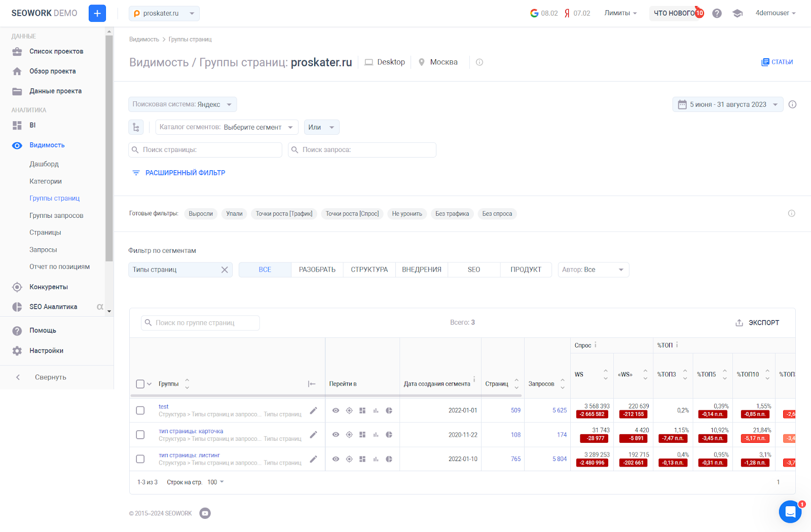This screenshot has height=532, width=811.
Task: Click the ЭКСПОРТ button
Action: coord(757,323)
